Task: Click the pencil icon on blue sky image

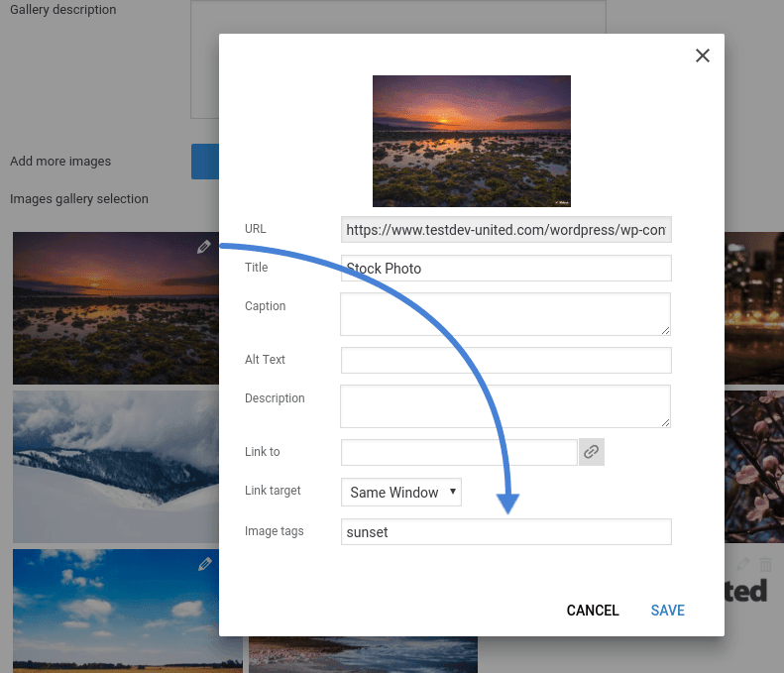Action: (205, 564)
